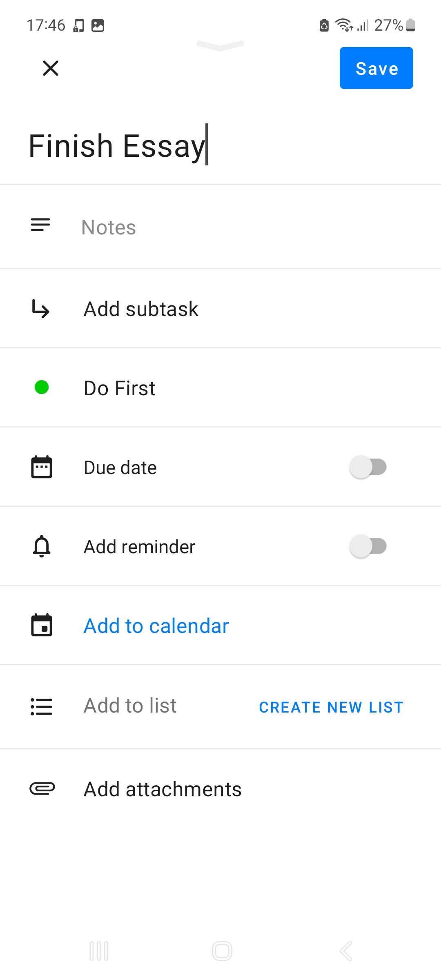Collapse the sheet using top chevron handle
The height and width of the screenshot is (980, 441).
[x=220, y=45]
